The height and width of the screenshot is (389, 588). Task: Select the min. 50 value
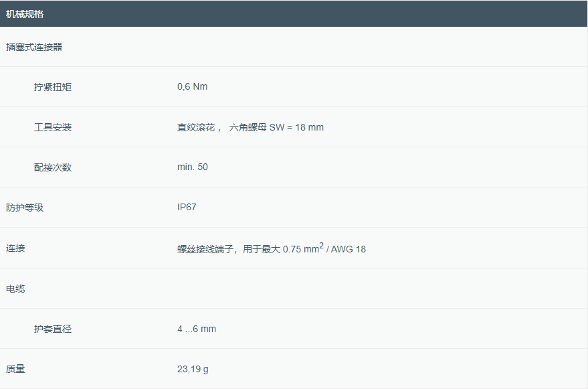tap(193, 167)
